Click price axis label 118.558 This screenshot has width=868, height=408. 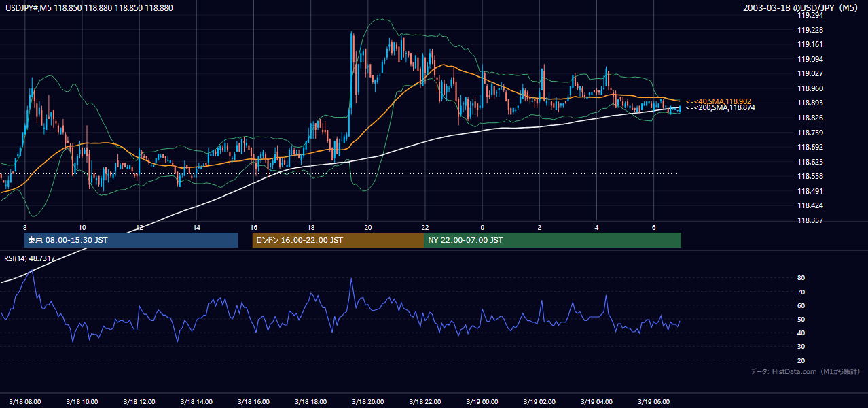810,177
